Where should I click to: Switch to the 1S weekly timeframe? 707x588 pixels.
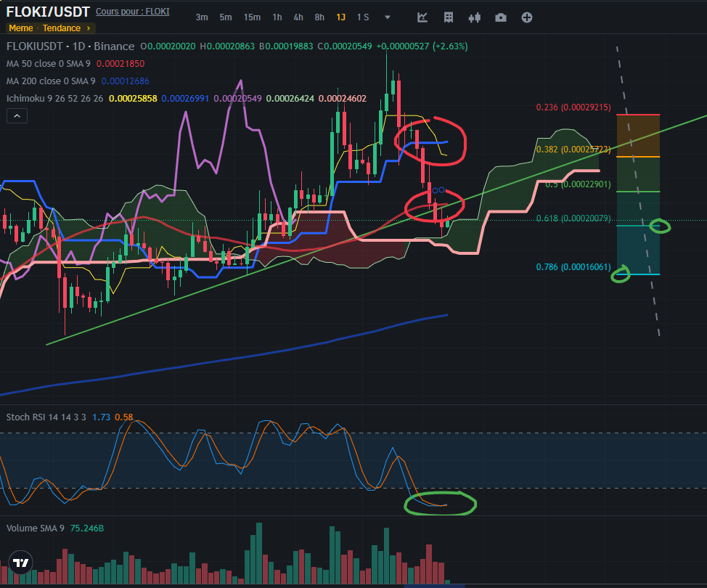click(x=363, y=17)
